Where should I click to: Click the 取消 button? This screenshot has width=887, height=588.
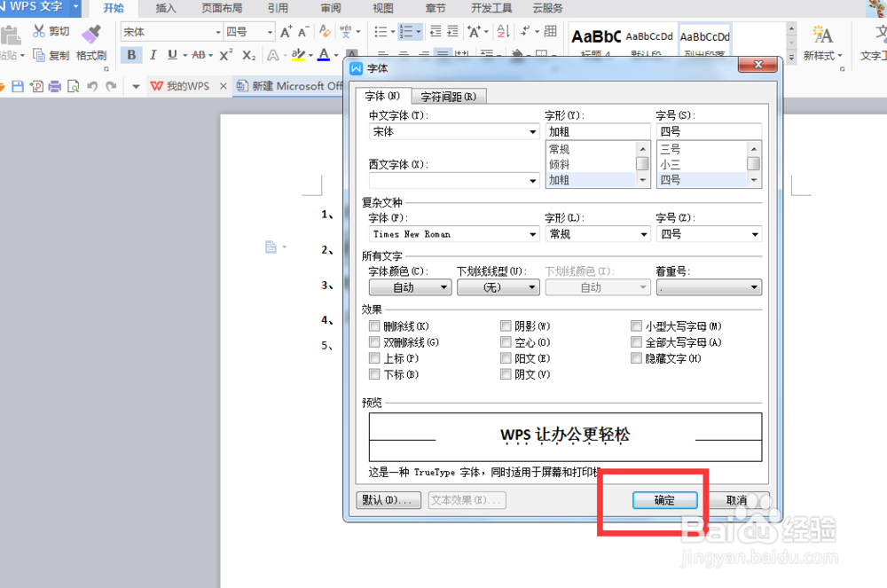pyautogui.click(x=736, y=500)
